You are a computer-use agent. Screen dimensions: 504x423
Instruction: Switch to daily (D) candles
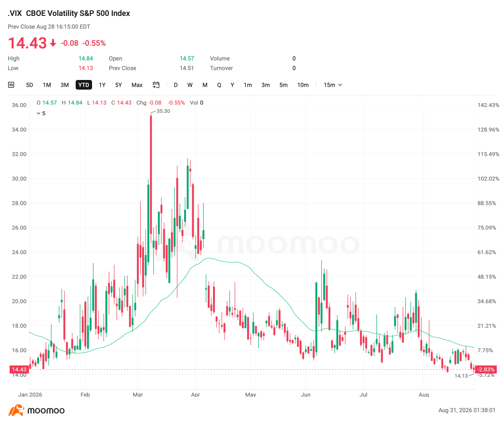176,85
